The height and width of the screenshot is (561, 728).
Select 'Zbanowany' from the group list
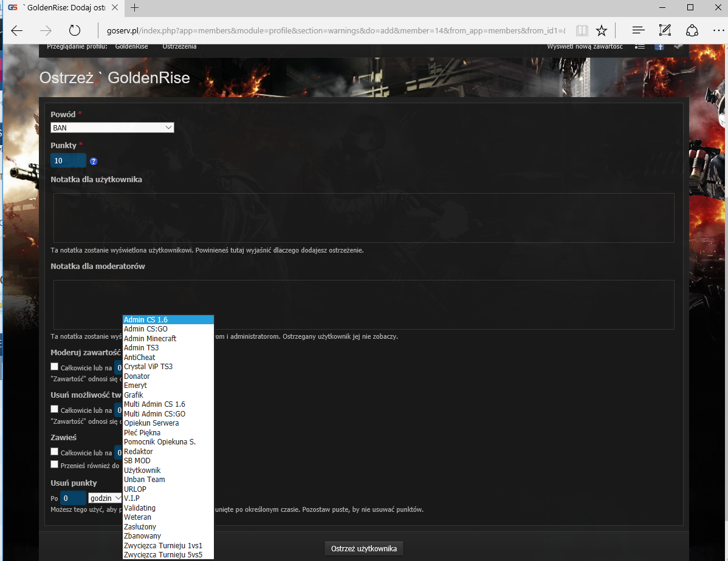(143, 536)
